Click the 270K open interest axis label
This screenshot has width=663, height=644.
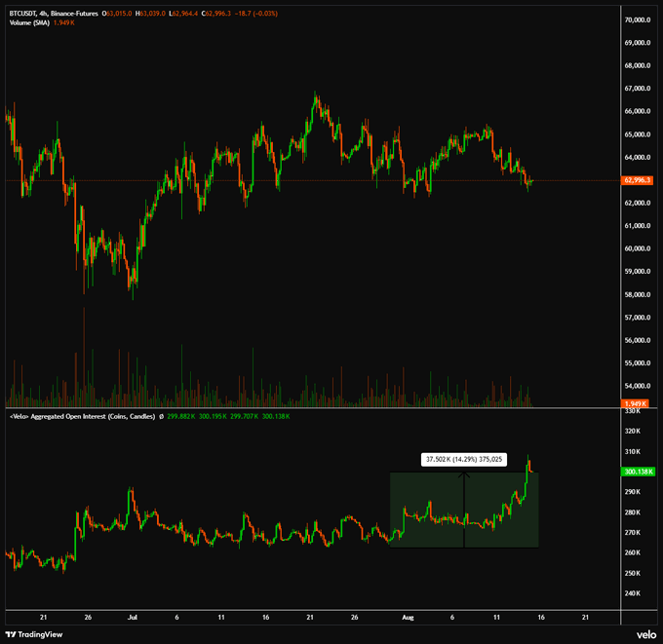coord(633,532)
